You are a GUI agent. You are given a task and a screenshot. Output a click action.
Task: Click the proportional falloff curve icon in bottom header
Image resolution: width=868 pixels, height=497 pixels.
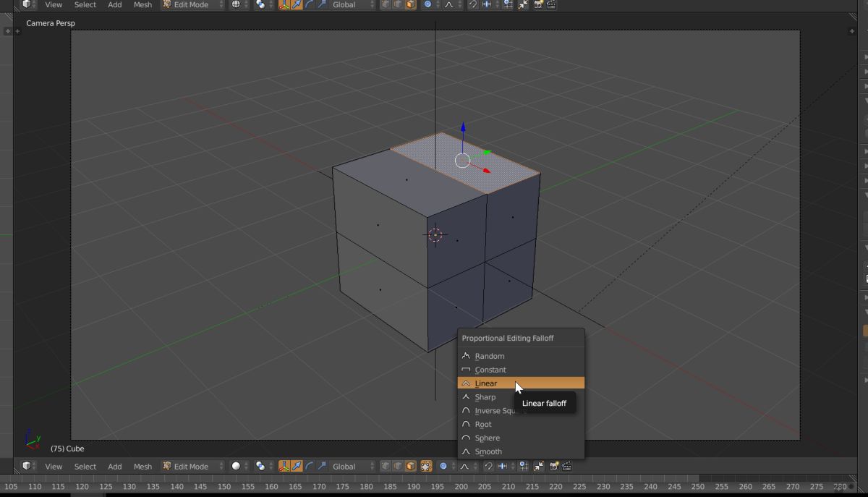(468, 467)
